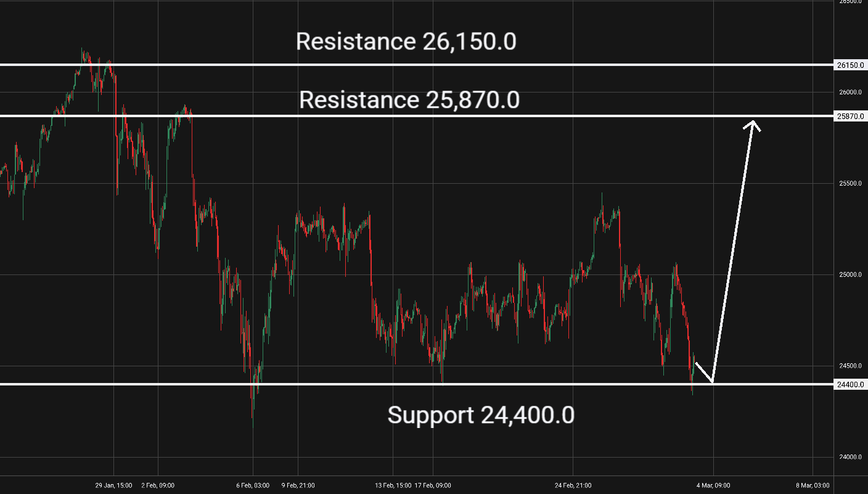Select the "6 Feb, 03:00" time label

coord(253,485)
